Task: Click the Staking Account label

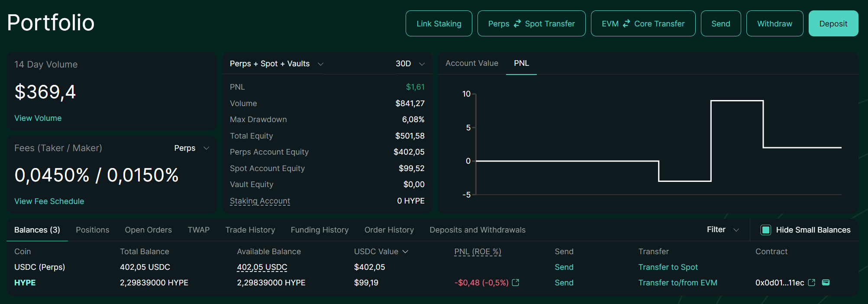Action: [260, 201]
